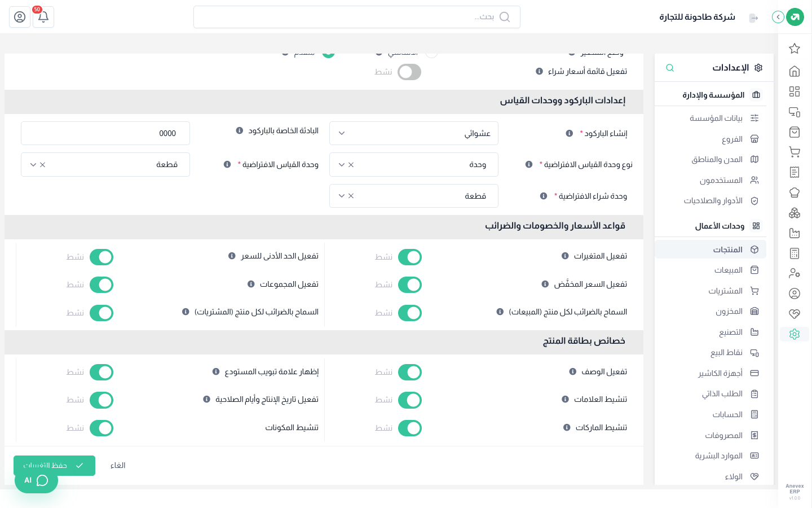This screenshot has height=508, width=812.
Task: Open the favorites star icon in the side rail
Action: [x=795, y=49]
